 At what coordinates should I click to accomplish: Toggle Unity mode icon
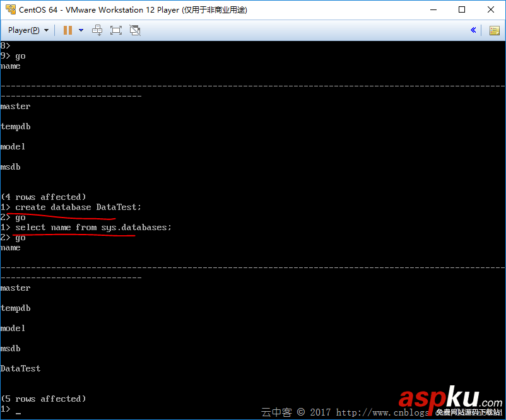pyautogui.click(x=135, y=30)
